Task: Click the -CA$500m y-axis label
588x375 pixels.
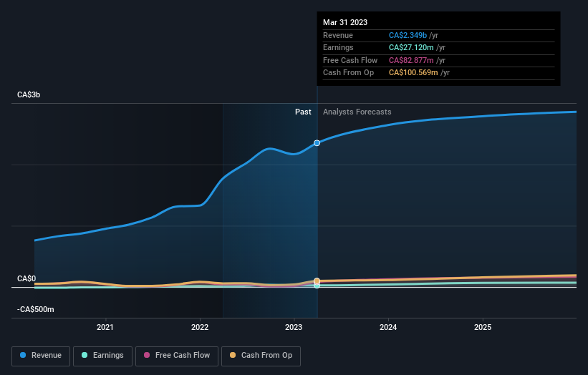Action: [36, 309]
